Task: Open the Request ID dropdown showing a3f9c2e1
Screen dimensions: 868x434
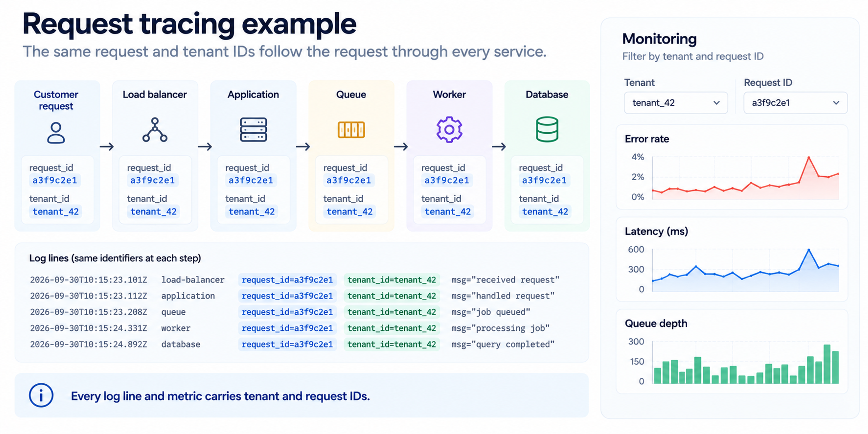Action: (x=795, y=103)
